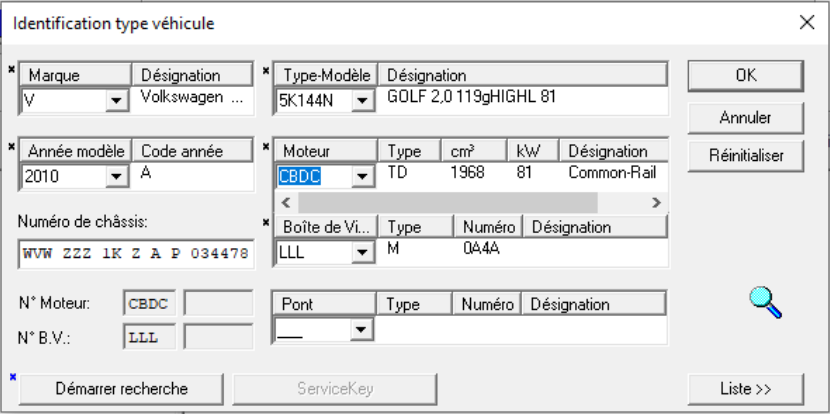
Task: Click the engine table's right scroll arrow
Action: tap(657, 202)
